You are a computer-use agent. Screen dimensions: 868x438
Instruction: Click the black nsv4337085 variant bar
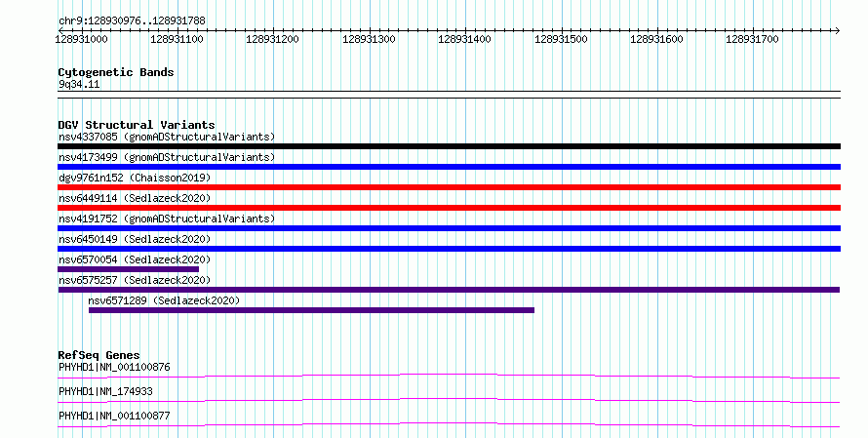click(449, 146)
